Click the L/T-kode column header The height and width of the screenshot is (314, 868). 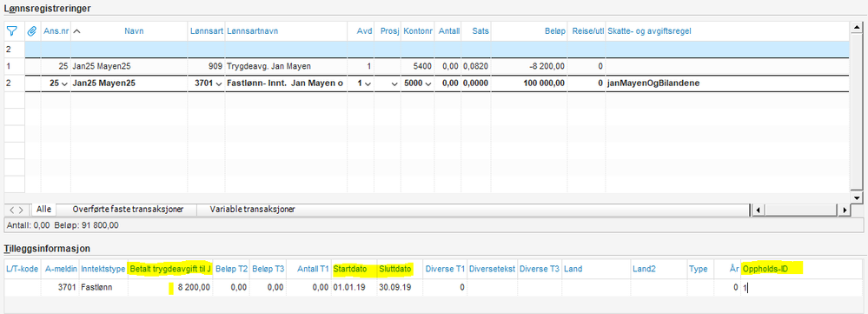[22, 269]
